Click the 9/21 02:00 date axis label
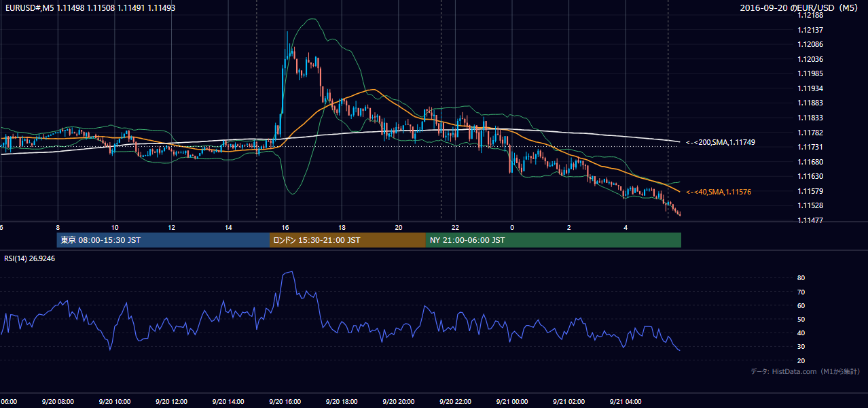868x408 pixels. [569, 402]
